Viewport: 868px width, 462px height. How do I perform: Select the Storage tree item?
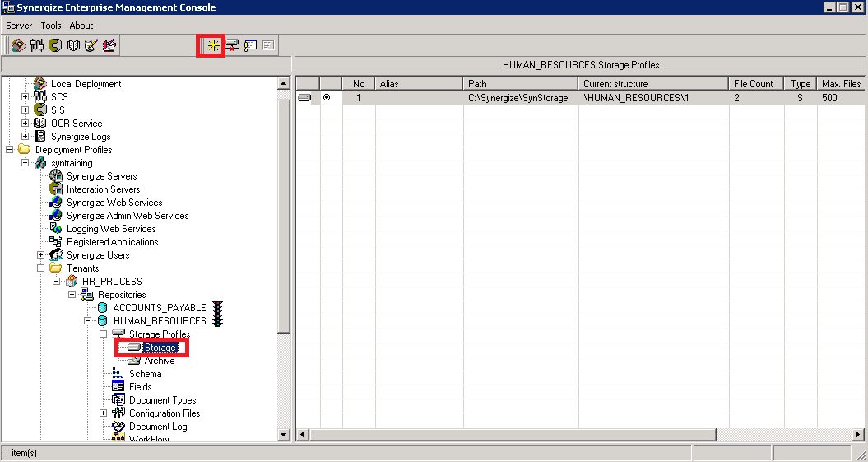[x=160, y=348]
